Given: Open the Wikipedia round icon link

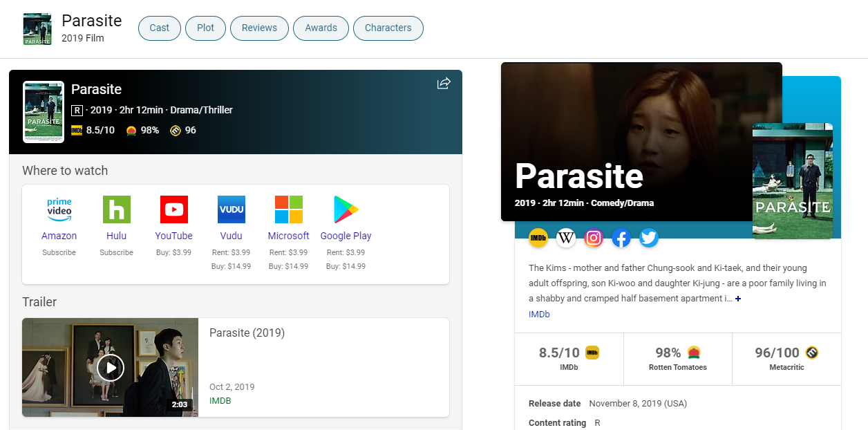Looking at the screenshot, I should click(x=566, y=238).
